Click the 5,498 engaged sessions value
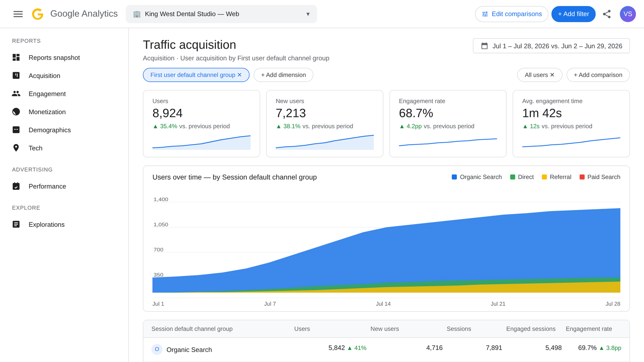Screen dimensions: 644x362 coord(553,348)
